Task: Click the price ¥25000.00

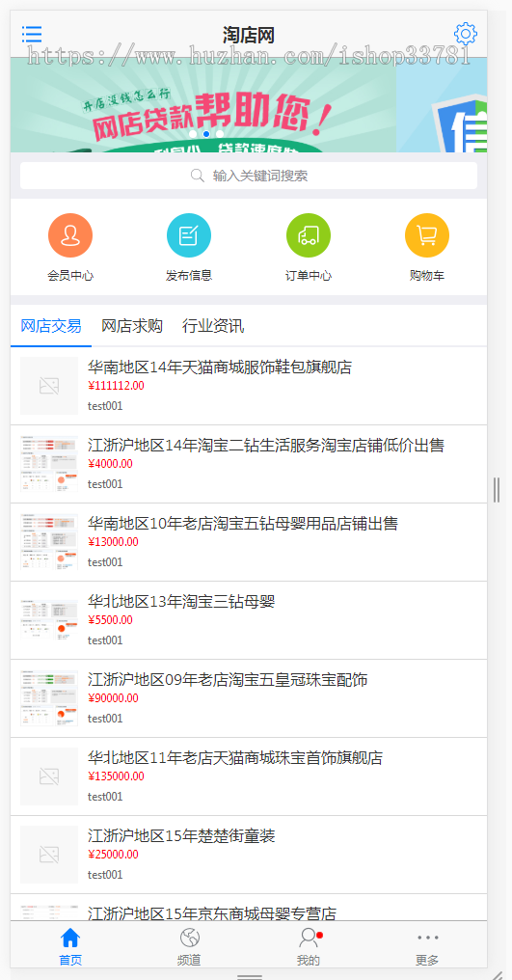Action: pos(113,855)
